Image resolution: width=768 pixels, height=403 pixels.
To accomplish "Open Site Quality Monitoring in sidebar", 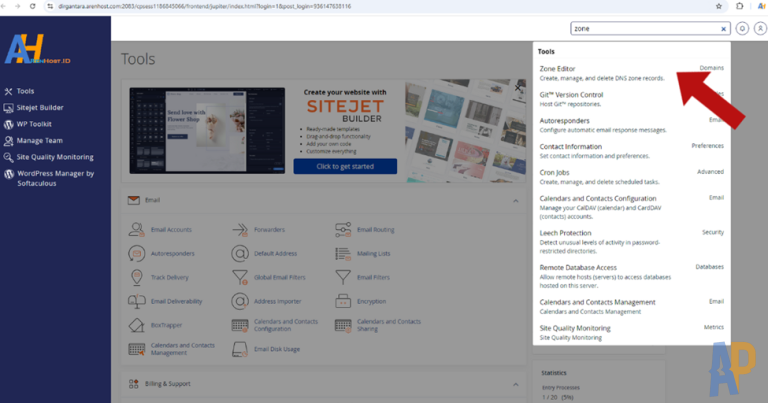I will [x=55, y=157].
